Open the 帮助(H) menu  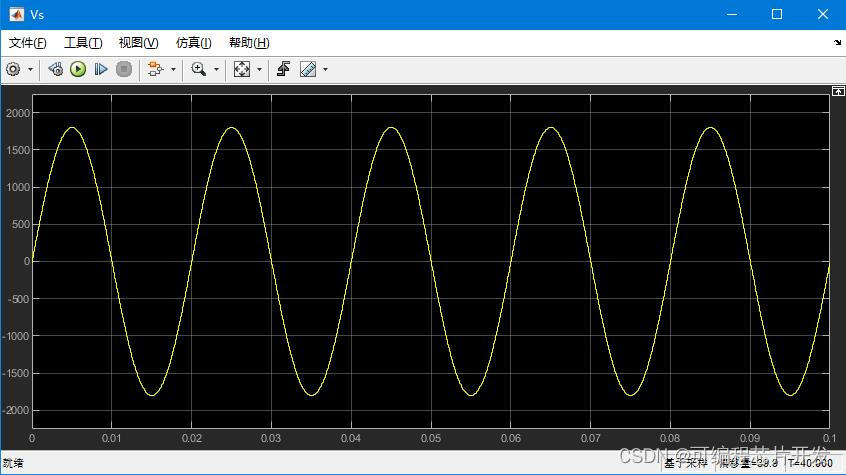coord(249,43)
